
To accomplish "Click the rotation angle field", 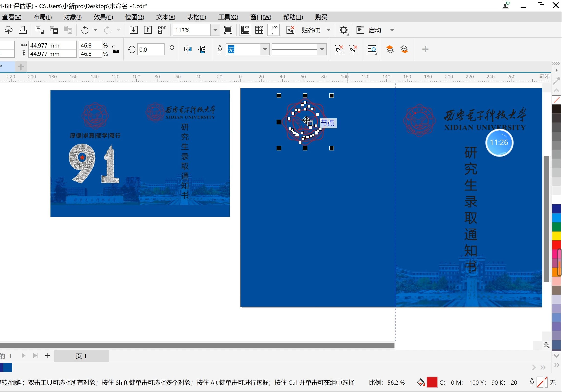I will 150,49.
